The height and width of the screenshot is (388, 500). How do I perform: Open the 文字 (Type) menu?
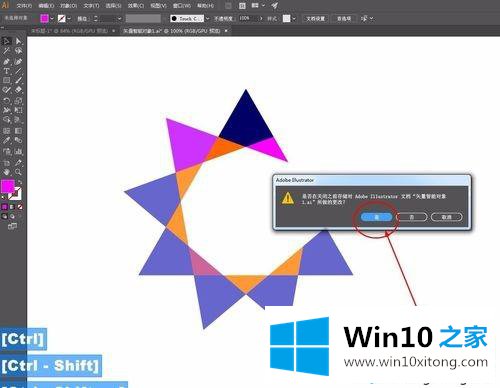pyautogui.click(x=91, y=6)
